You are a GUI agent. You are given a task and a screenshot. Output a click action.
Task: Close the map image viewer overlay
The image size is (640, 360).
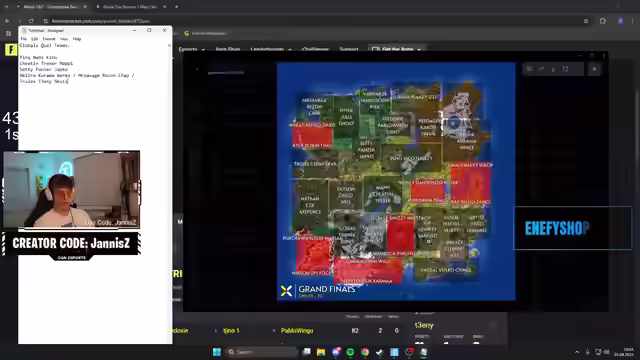tap(594, 69)
